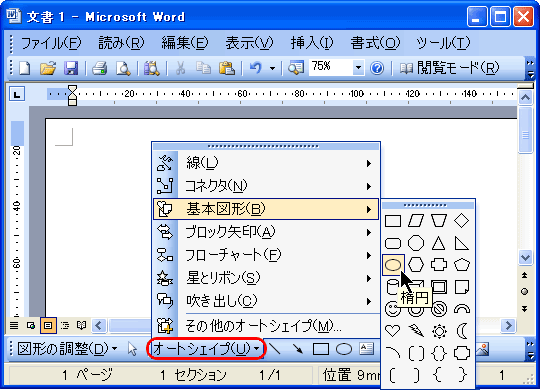Select the diamond basic shape
Viewport: 540px width, 390px height.
461,221
